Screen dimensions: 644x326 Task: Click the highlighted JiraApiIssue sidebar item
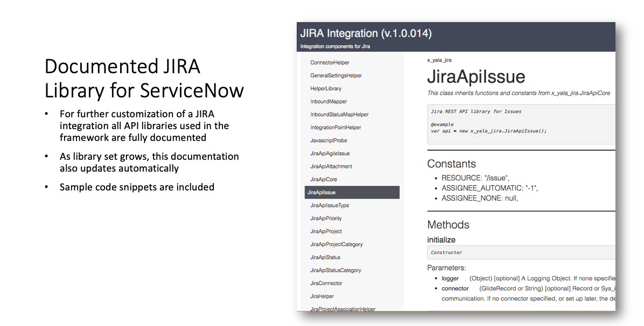tap(321, 193)
